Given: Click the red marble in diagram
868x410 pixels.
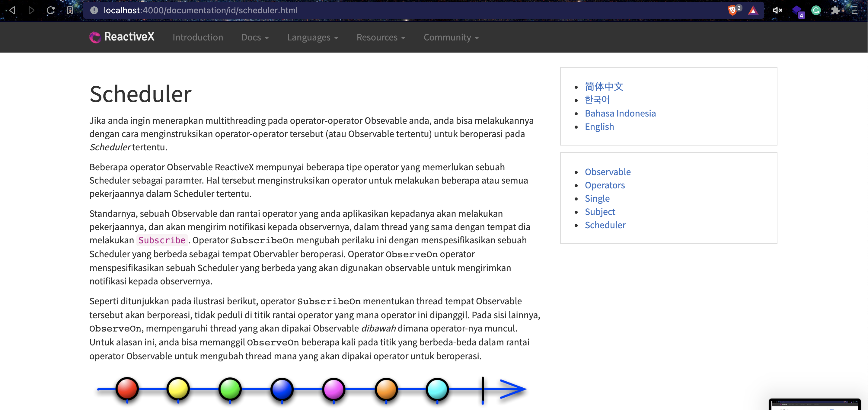Looking at the screenshot, I should (127, 389).
